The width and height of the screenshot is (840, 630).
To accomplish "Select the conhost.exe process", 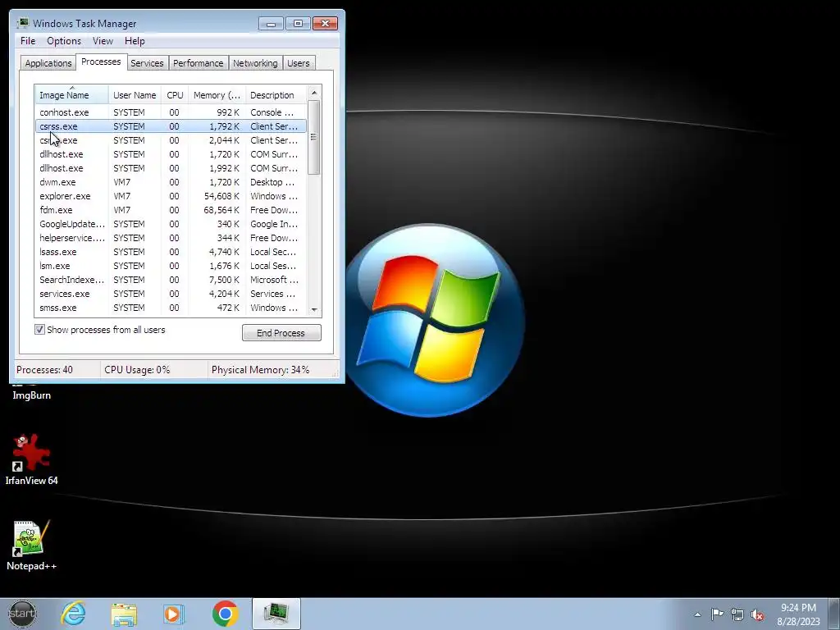I will (x=171, y=112).
